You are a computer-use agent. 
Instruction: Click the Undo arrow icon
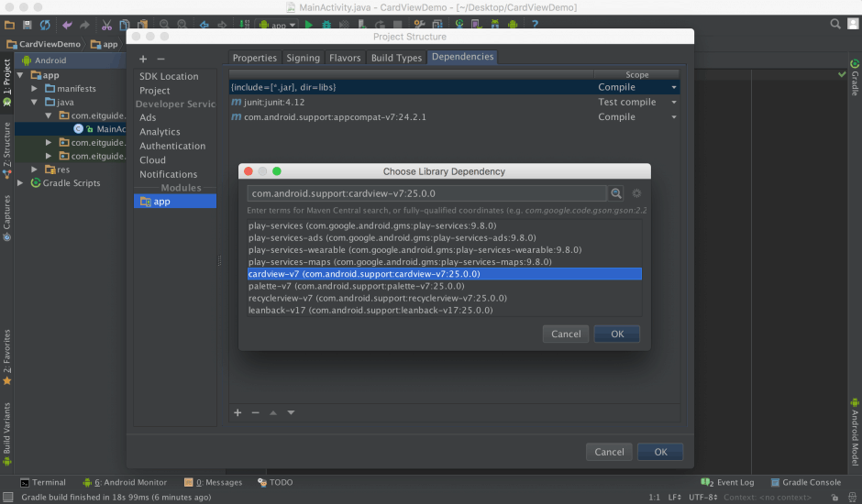click(x=67, y=25)
